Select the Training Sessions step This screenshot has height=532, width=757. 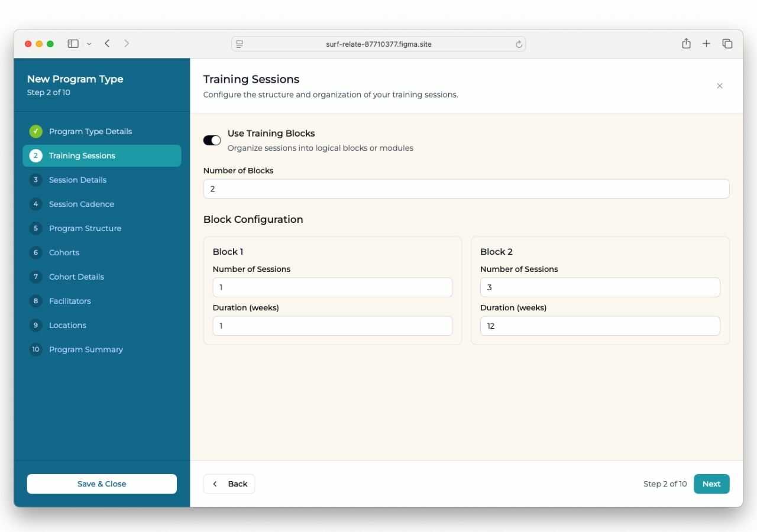click(x=102, y=155)
